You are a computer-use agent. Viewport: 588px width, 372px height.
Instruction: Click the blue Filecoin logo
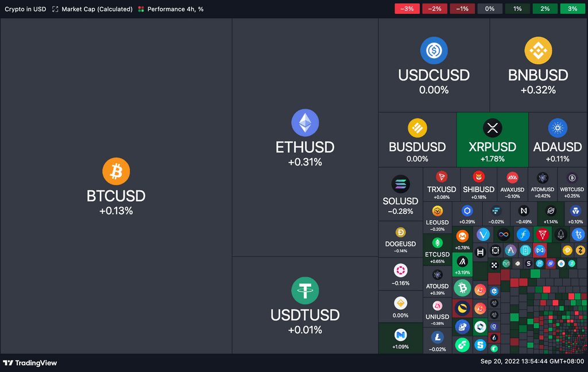pyautogui.click(x=523, y=235)
